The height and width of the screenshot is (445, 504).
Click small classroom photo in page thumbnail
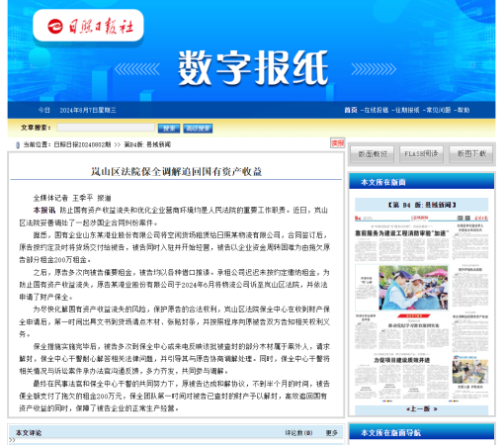click(470, 372)
